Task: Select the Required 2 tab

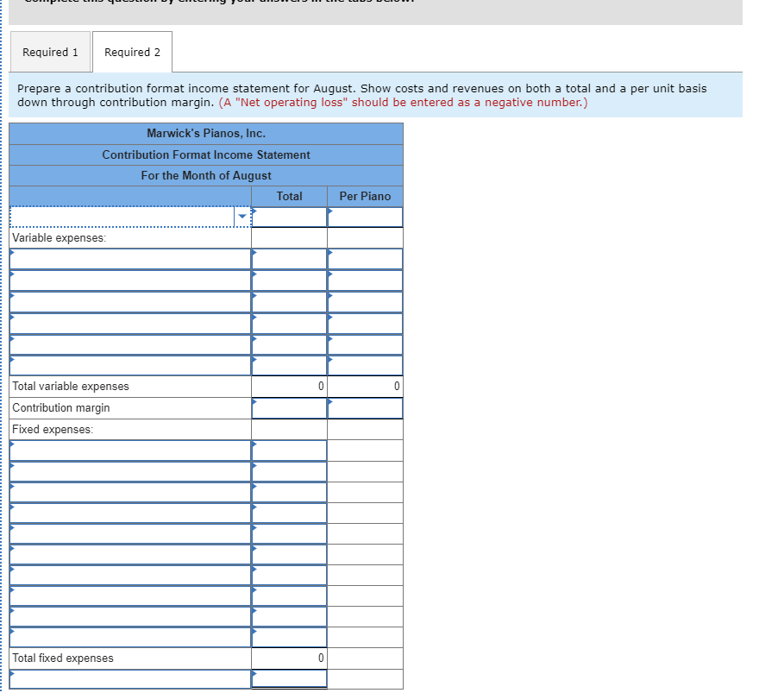Action: coord(133,52)
